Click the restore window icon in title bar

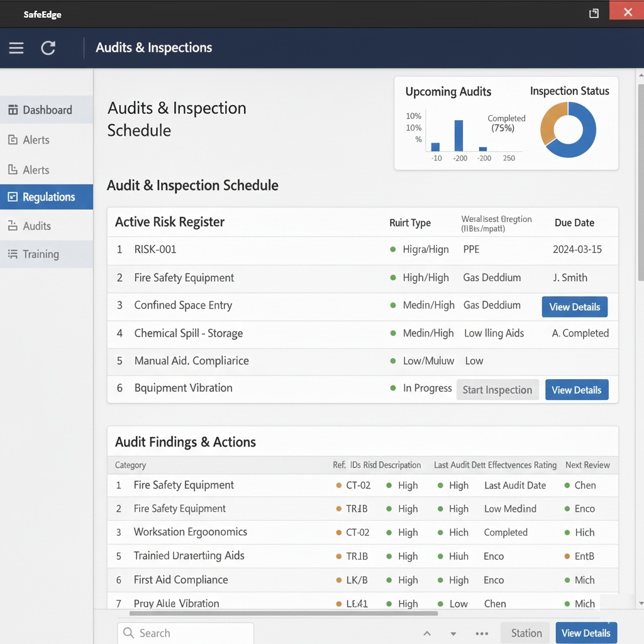(x=594, y=13)
